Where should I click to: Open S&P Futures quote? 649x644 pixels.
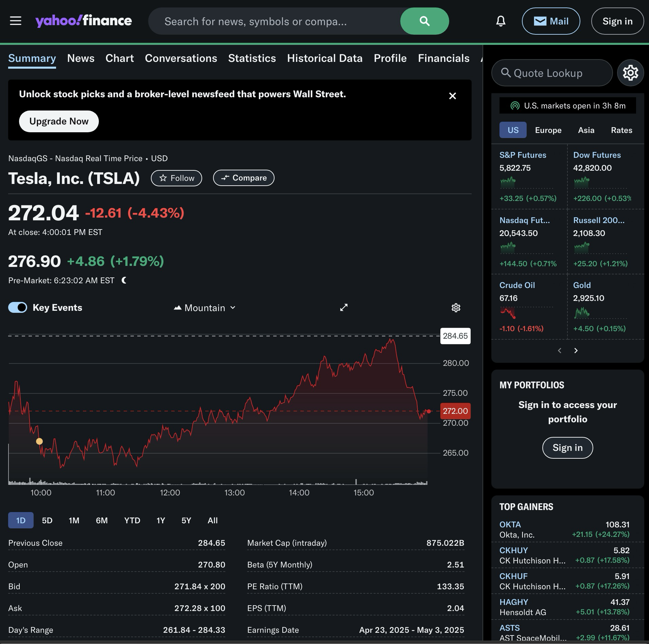(523, 155)
